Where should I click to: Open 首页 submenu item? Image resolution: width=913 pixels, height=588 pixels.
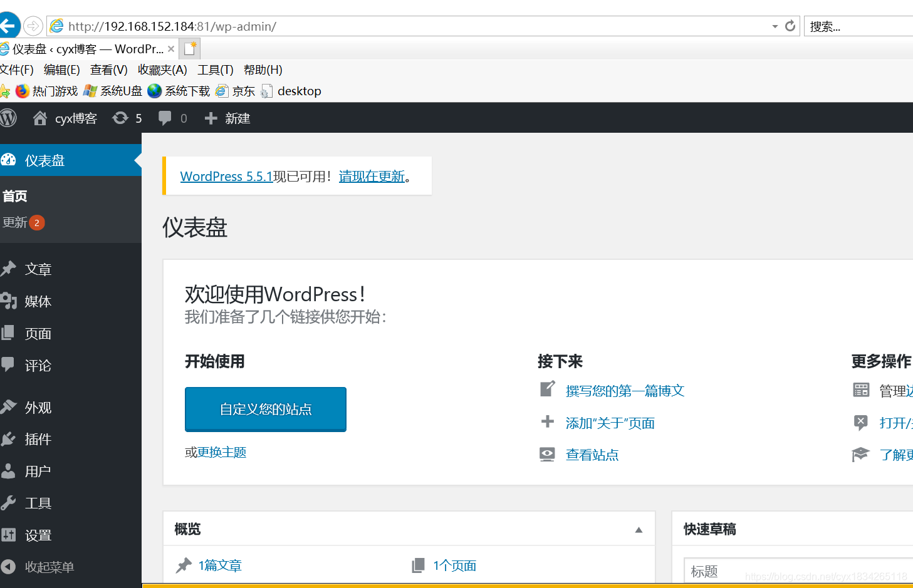pyautogui.click(x=15, y=196)
